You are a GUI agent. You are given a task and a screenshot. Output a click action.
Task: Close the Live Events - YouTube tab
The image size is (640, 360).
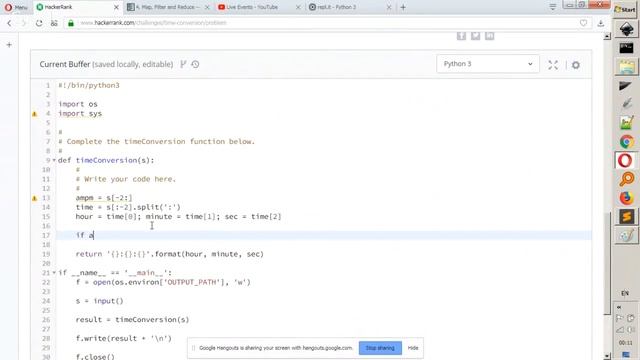[298, 7]
